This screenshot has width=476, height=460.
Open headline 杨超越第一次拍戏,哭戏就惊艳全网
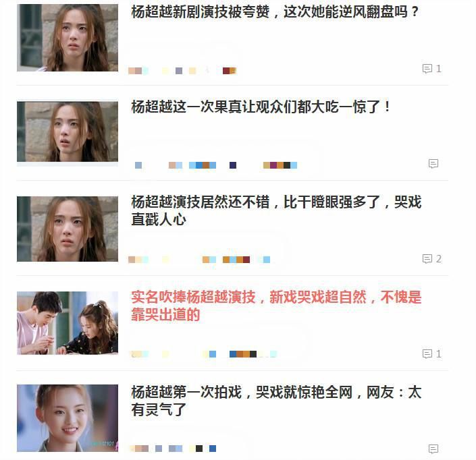tap(276, 401)
